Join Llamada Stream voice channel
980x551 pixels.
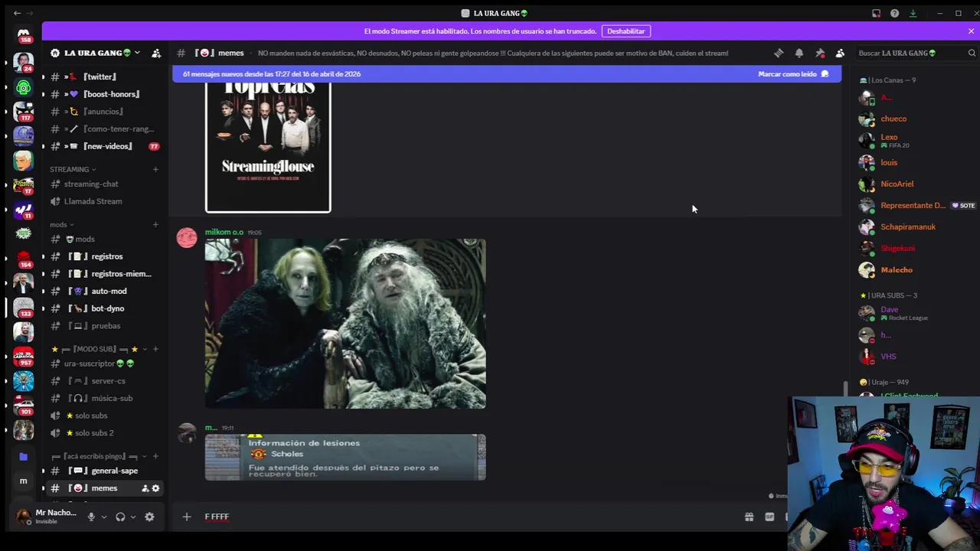coord(105,201)
